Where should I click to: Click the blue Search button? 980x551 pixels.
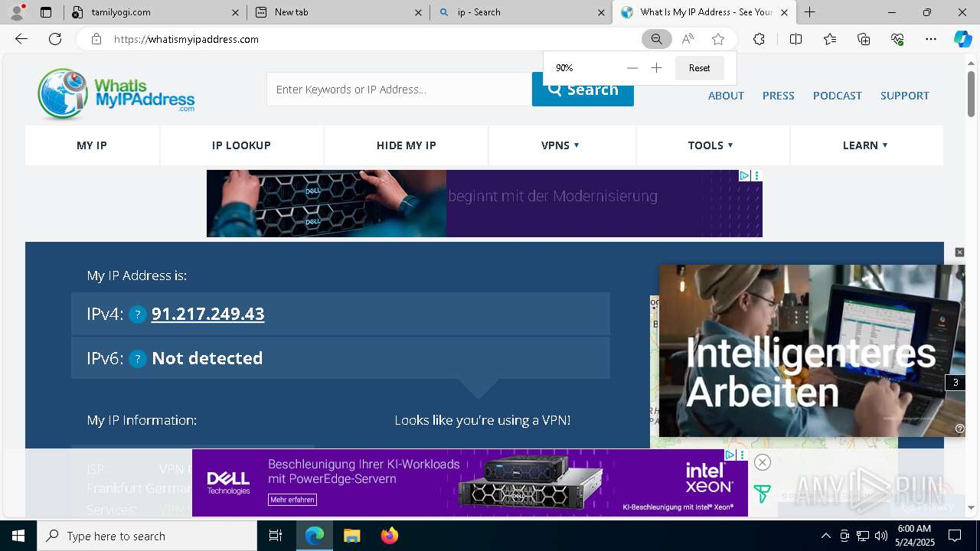583,90
